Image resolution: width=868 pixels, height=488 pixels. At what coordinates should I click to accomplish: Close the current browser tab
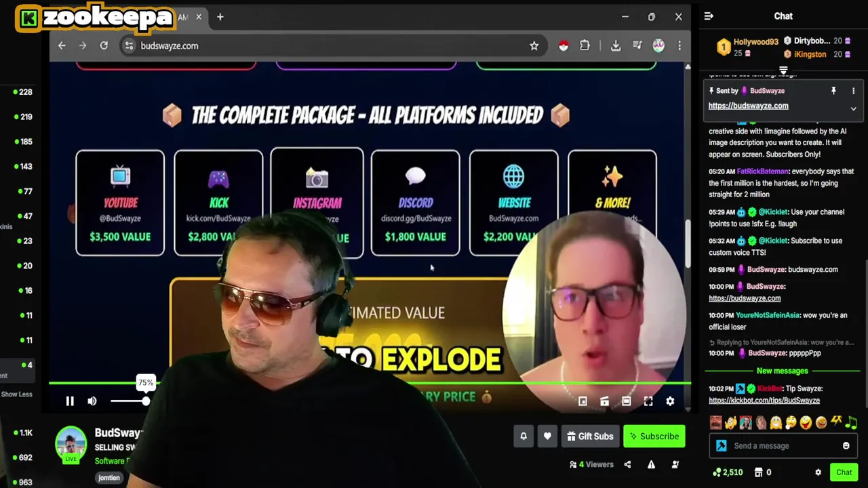199,17
